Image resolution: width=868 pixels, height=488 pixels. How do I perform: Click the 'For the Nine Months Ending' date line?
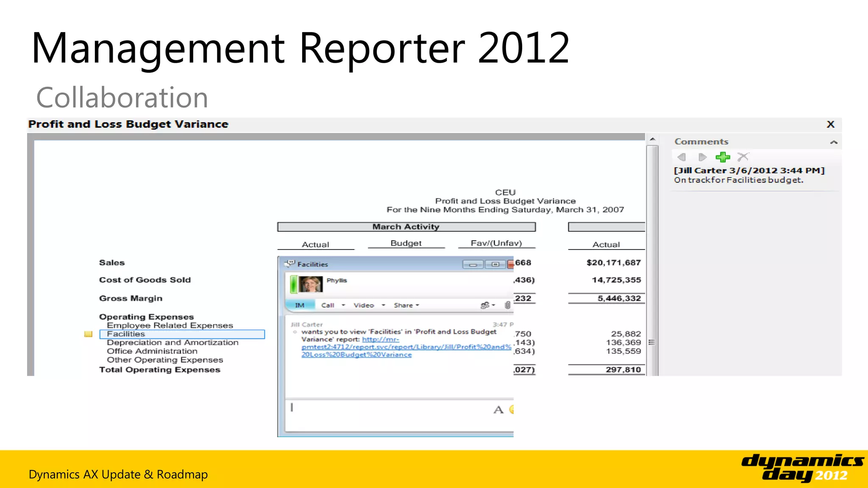pyautogui.click(x=505, y=210)
